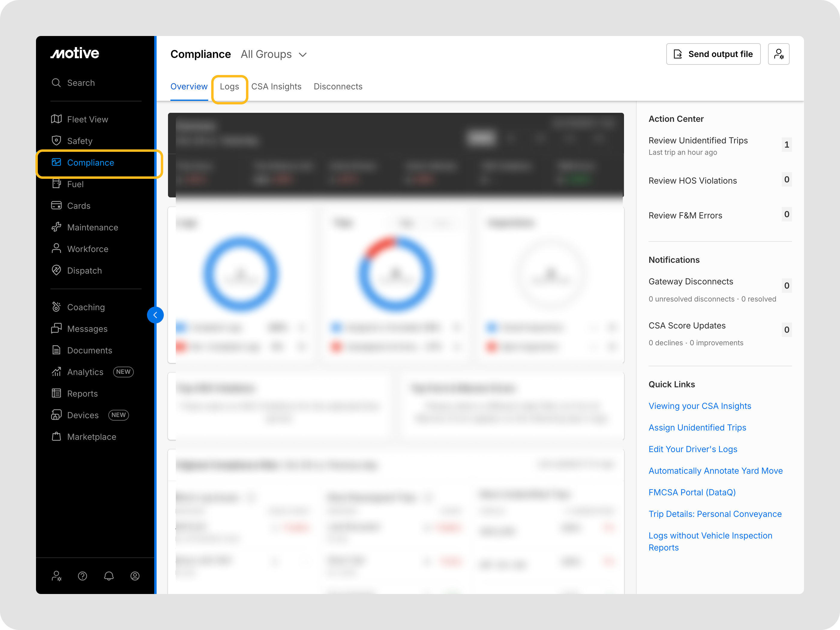Image resolution: width=840 pixels, height=630 pixels.
Task: Open the Help icon at the bottom
Action: [x=82, y=576]
